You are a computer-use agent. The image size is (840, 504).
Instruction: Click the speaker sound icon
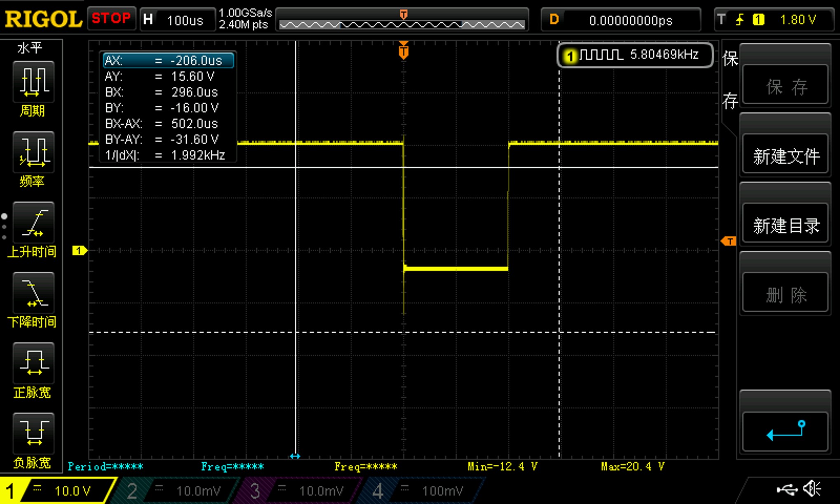pos(813,489)
